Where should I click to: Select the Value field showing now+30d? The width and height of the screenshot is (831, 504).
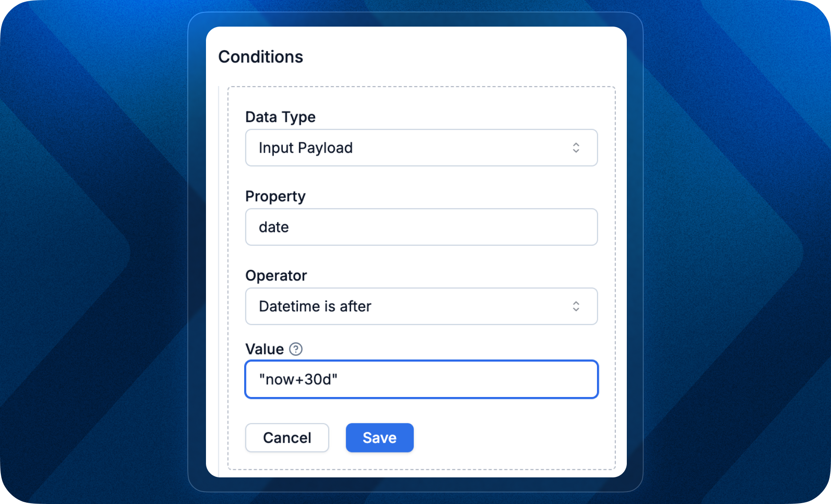pos(421,379)
